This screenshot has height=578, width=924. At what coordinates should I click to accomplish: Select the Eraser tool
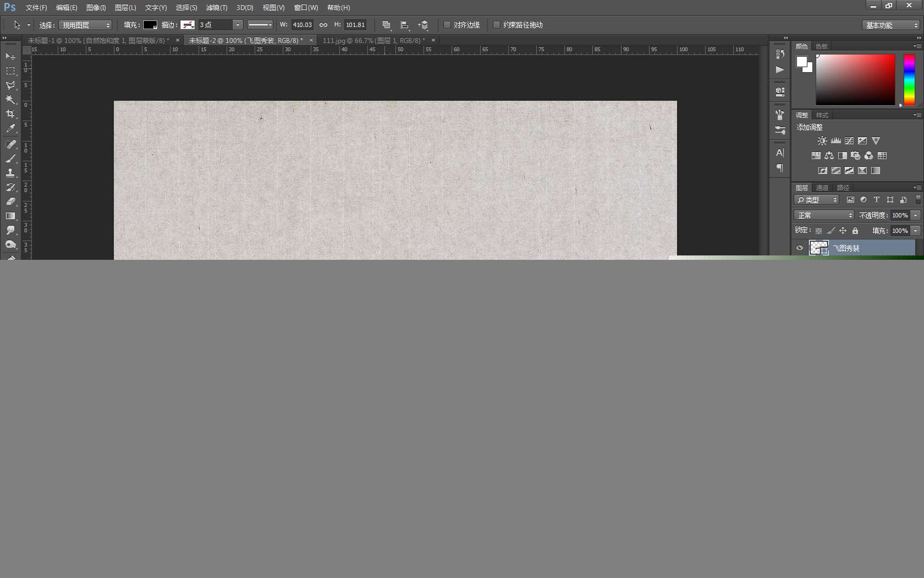(x=10, y=201)
